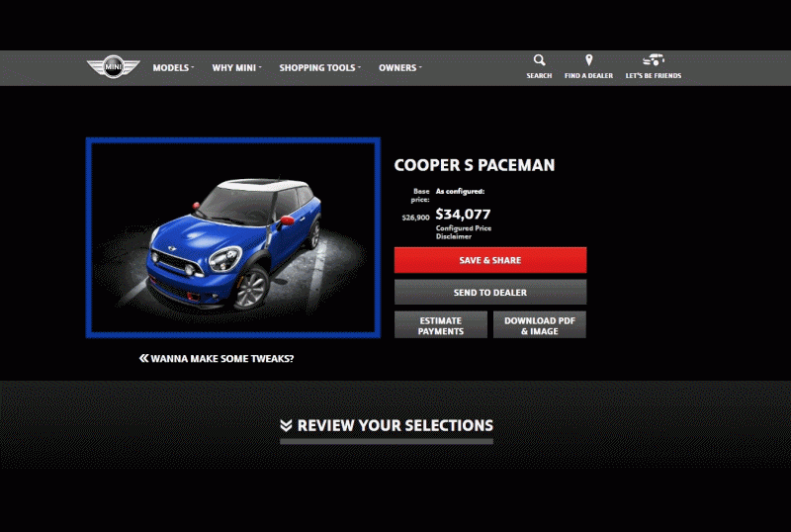Click the double-chevron beside Review Your Selections
Screen dimensions: 791x532
pyautogui.click(x=286, y=425)
